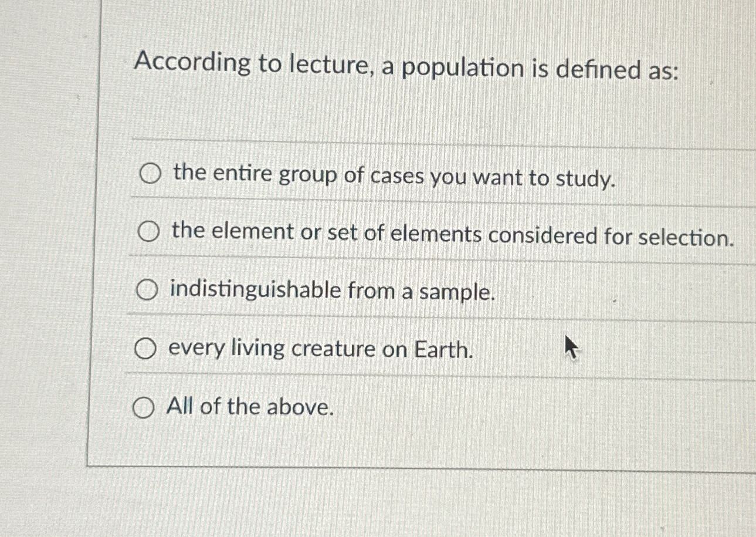Screen dimensions: 756x537
Task: Click the answer text 'every living creature on Earth'
Action: tap(320, 349)
